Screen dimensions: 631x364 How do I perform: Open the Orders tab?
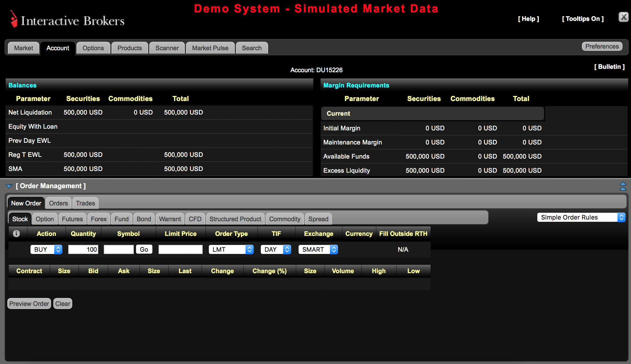[58, 203]
